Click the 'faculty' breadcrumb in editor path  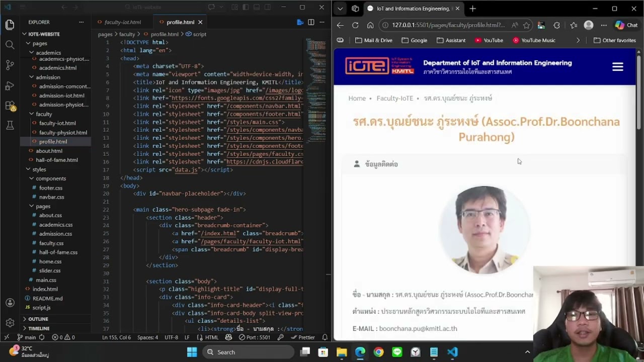tap(127, 34)
